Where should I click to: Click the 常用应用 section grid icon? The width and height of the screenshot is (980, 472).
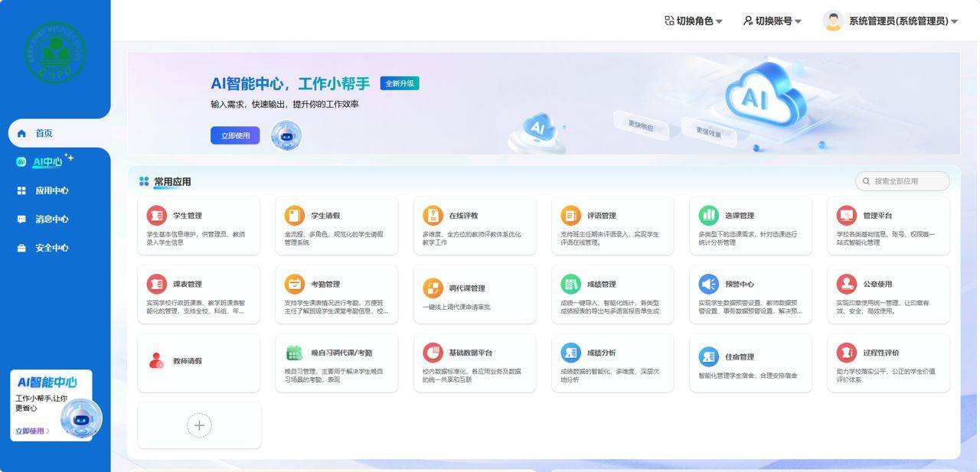click(144, 181)
